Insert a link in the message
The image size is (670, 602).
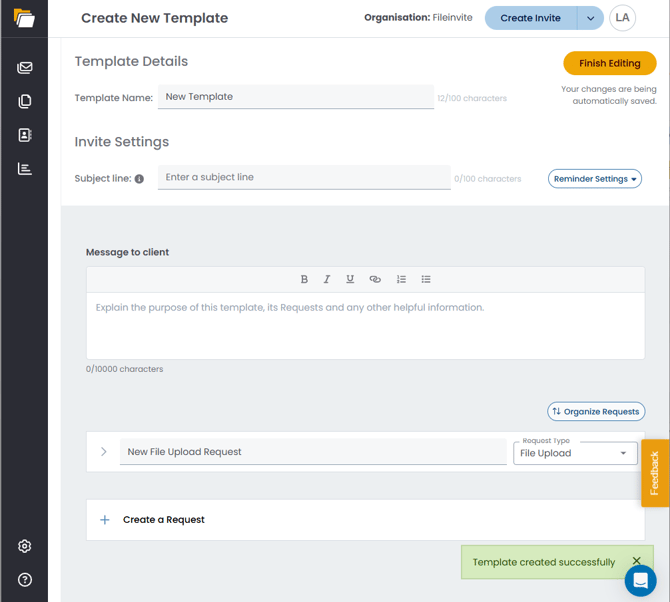coord(375,279)
